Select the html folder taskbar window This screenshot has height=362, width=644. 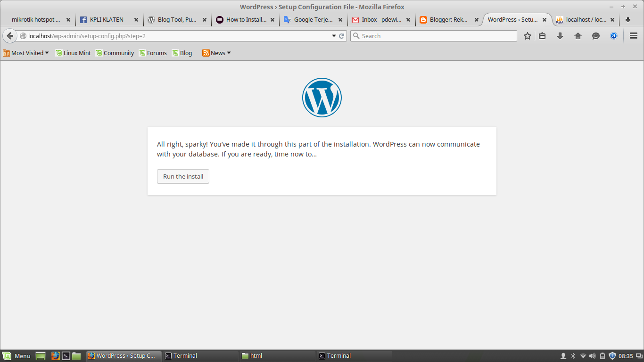tap(277, 356)
